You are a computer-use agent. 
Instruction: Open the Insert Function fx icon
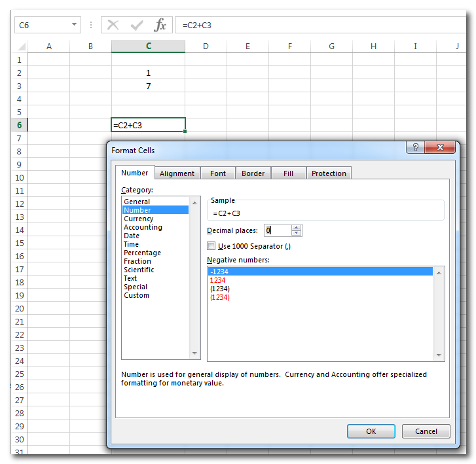tap(160, 26)
